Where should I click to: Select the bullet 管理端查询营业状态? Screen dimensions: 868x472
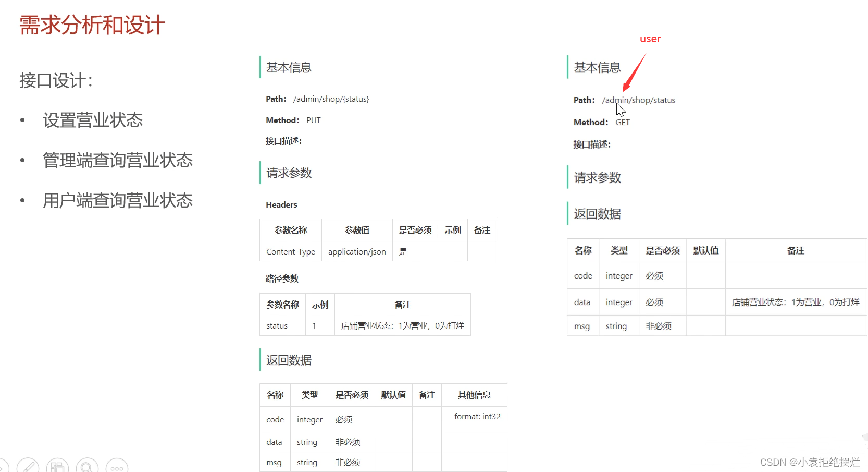coord(118,160)
